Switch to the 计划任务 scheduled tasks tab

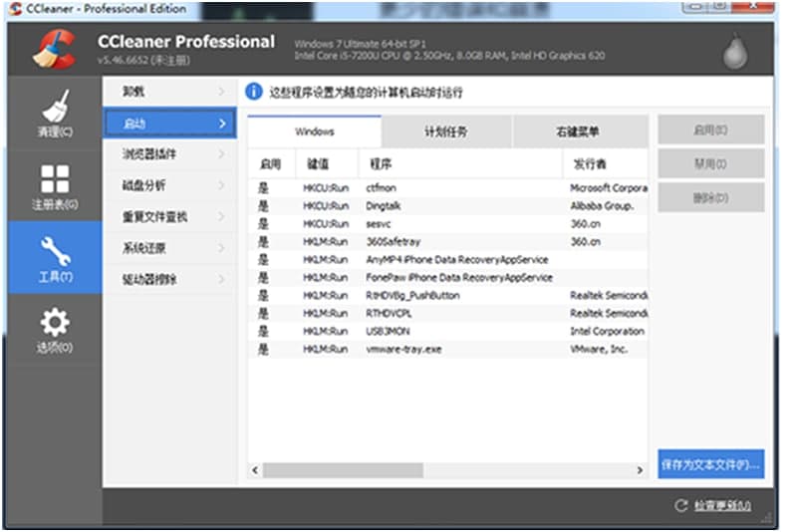(x=446, y=132)
